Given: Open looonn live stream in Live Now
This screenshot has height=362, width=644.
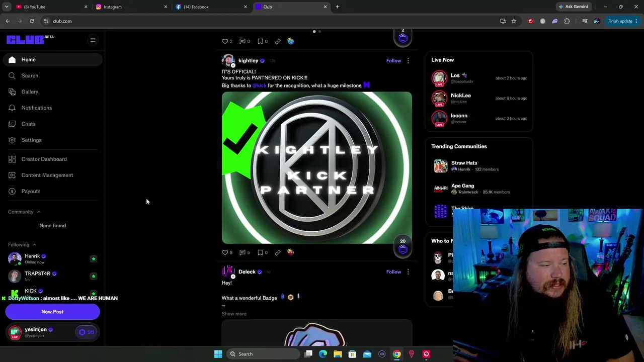Looking at the screenshot, I should [x=479, y=118].
